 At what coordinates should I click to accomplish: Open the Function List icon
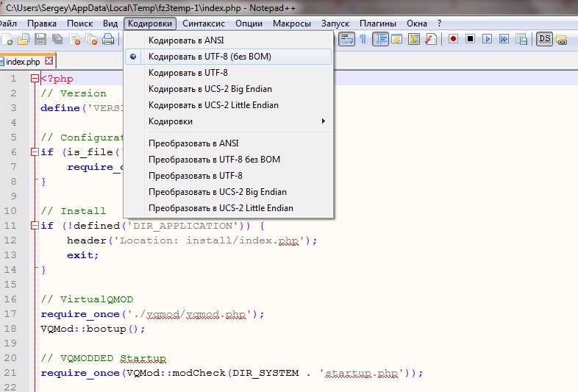pos(430,39)
